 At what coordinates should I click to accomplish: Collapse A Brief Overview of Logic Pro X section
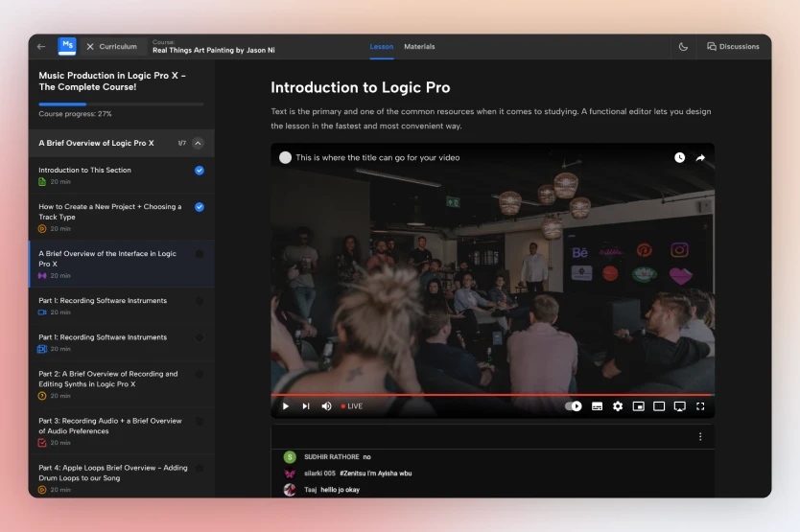pyautogui.click(x=198, y=144)
